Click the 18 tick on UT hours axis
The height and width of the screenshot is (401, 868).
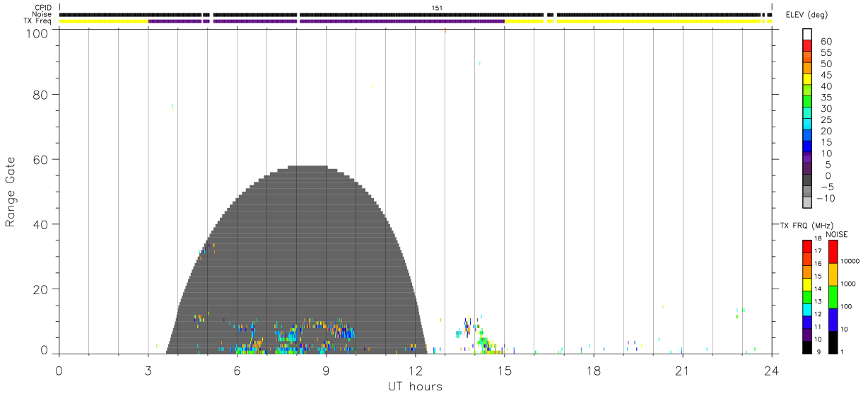pos(593,370)
